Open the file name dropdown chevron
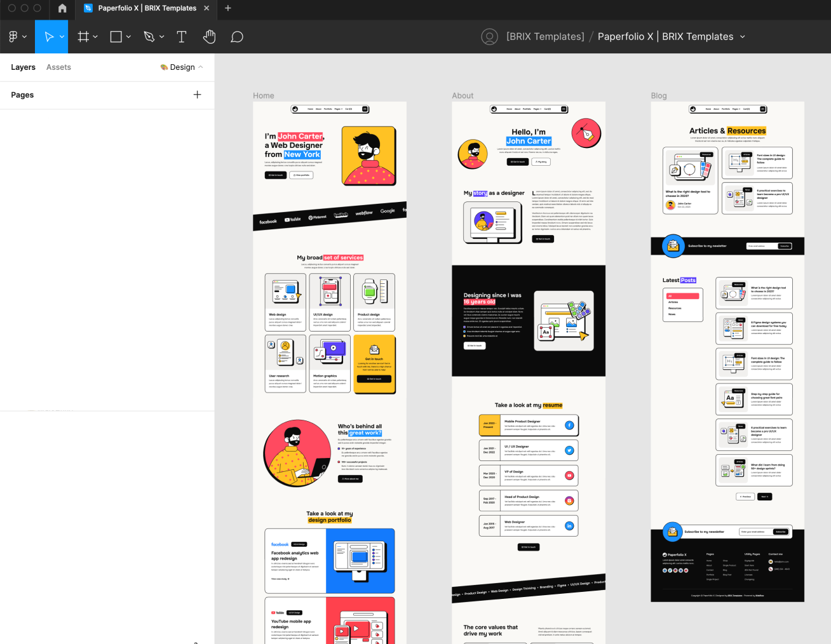The height and width of the screenshot is (644, 831). tap(742, 37)
